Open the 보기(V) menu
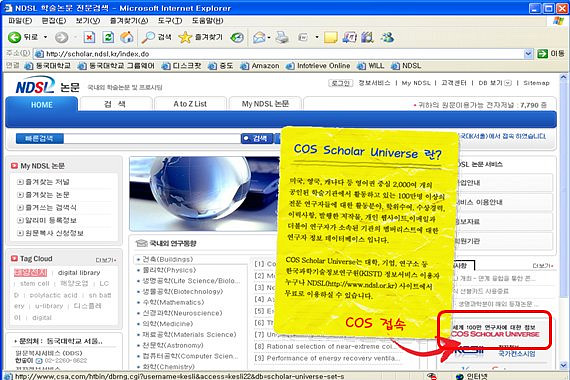Viewport: 570px width, 380px height. click(88, 21)
